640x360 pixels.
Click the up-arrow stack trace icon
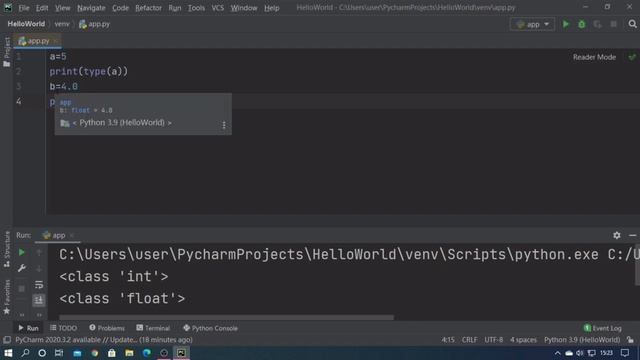[39, 253]
